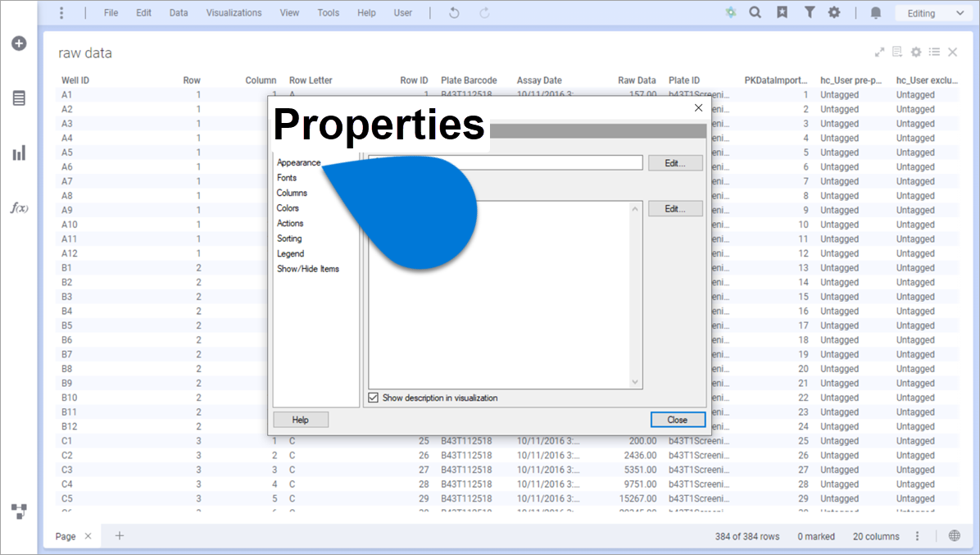
Task: Open the f(x) expressions sidebar icon
Action: coord(19,208)
